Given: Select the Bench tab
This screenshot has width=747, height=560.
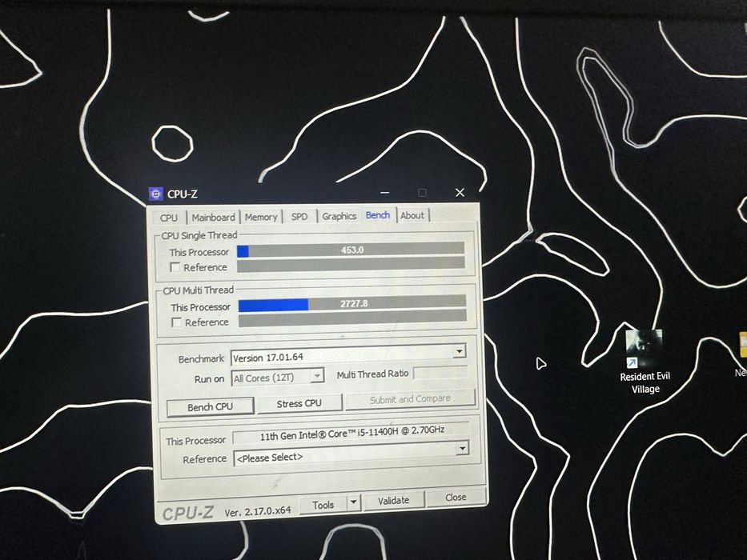Looking at the screenshot, I should click(378, 214).
